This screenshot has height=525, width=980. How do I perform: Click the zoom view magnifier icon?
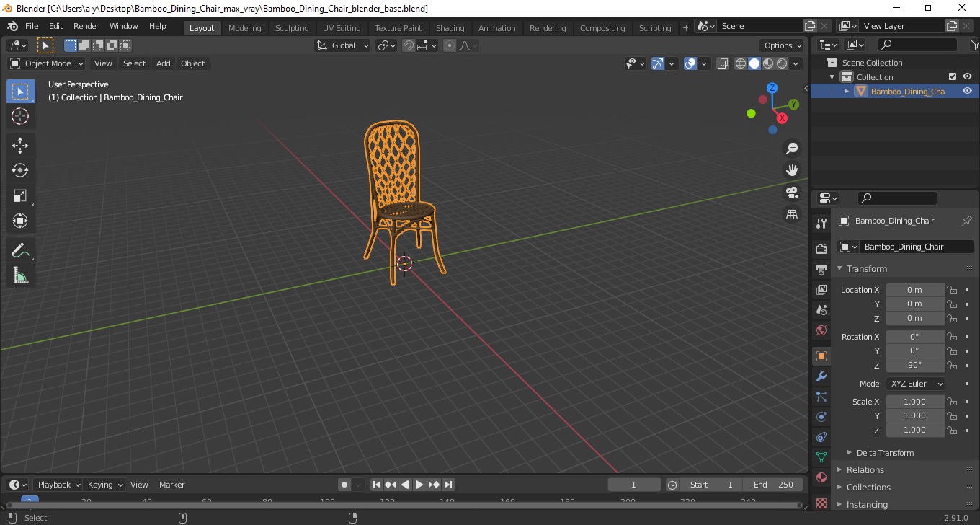pos(792,149)
